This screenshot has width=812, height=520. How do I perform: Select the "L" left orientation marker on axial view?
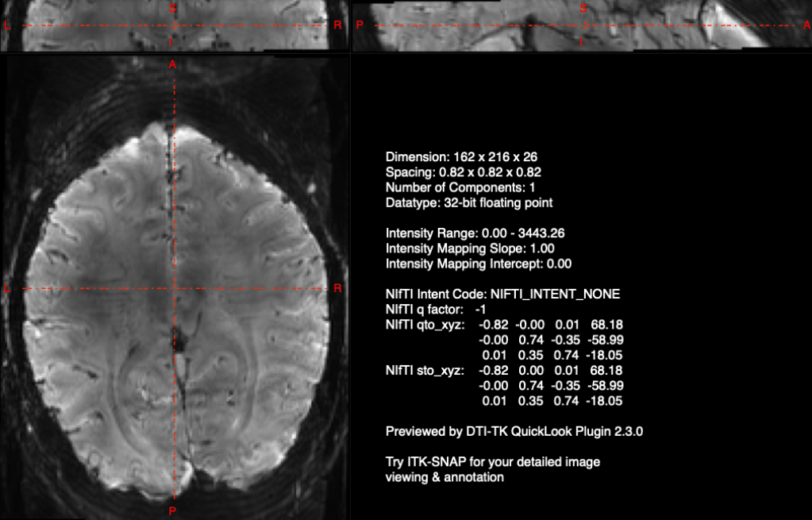pyautogui.click(x=6, y=287)
